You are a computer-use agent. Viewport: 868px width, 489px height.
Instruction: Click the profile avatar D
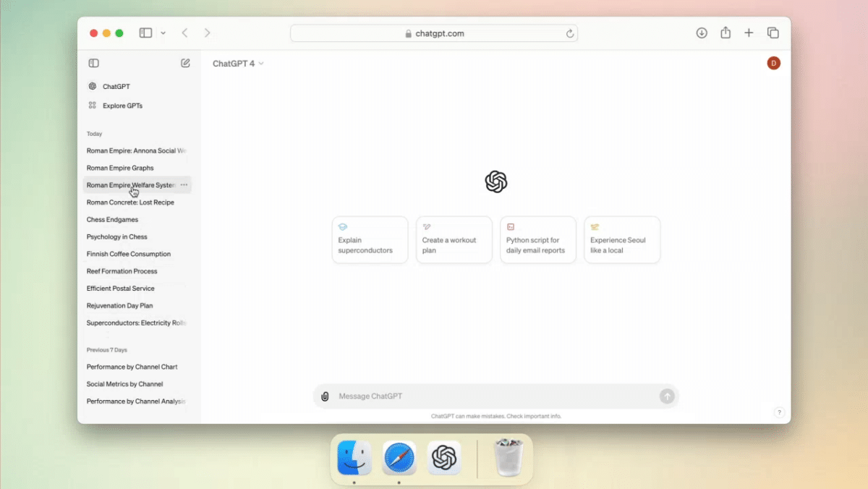tap(773, 63)
